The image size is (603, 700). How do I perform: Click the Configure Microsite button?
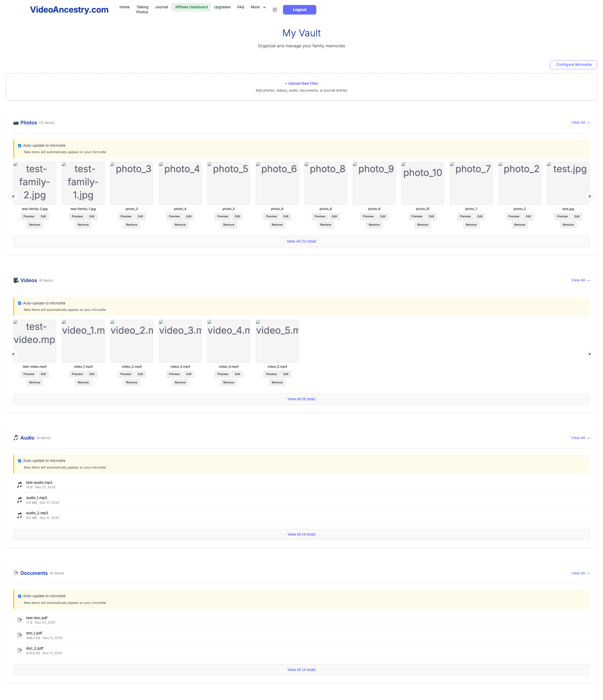[573, 64]
